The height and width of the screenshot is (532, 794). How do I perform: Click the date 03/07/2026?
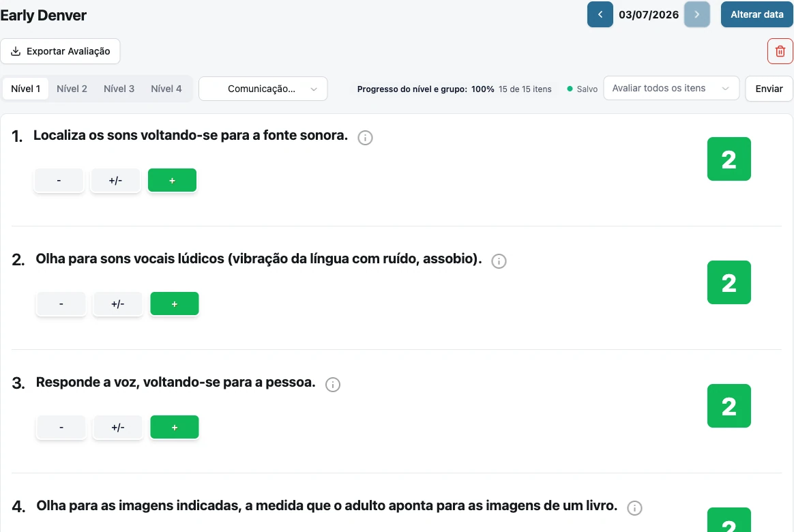pyautogui.click(x=649, y=15)
